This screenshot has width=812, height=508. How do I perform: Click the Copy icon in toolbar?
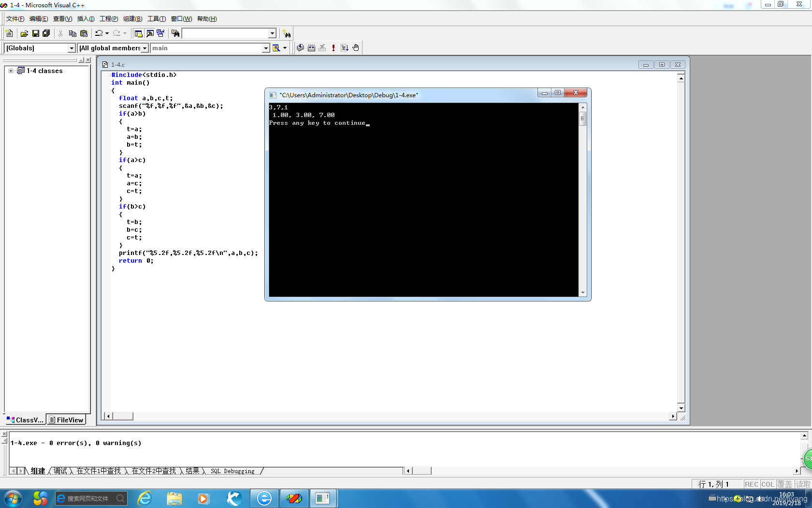[x=72, y=33]
